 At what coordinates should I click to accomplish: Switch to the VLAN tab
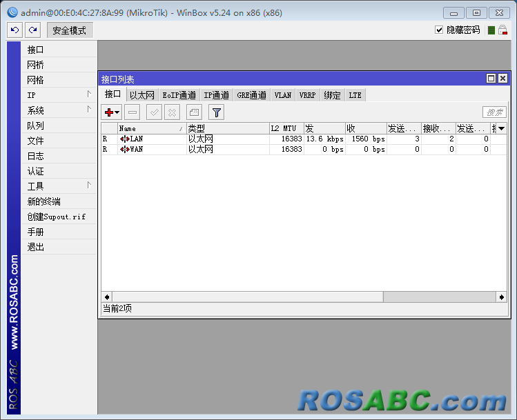point(283,95)
